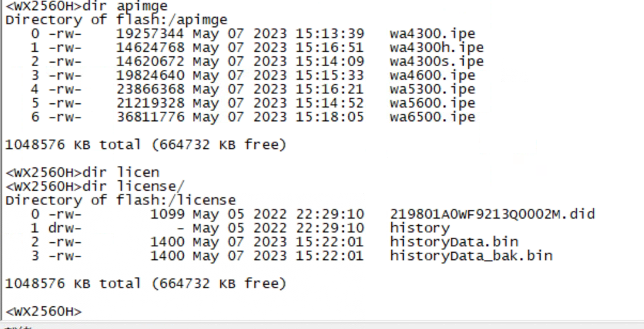Click the history directory entry
644x329 pixels.
click(420, 228)
